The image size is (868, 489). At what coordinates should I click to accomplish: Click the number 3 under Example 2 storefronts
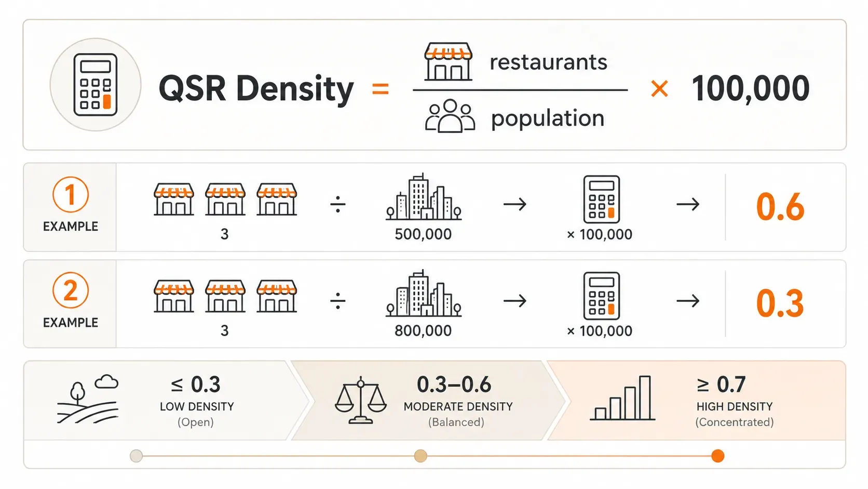tap(224, 331)
